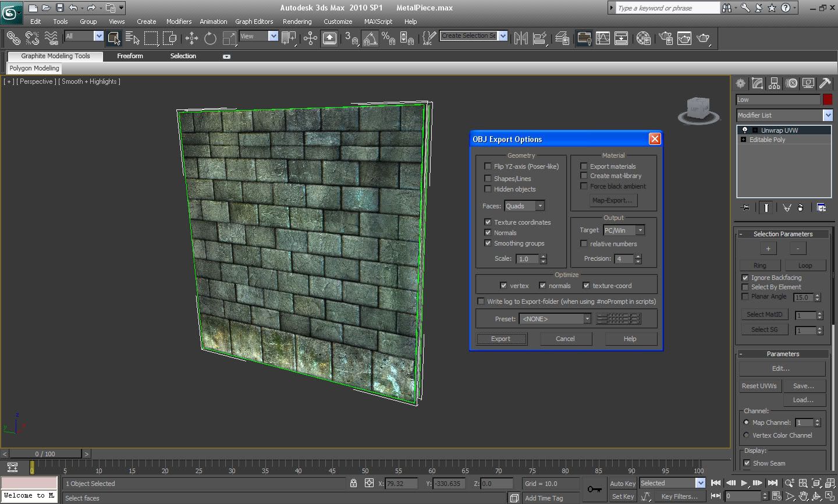Open the Selected key mode dropdown
This screenshot has height=504, width=838.
coord(672,483)
